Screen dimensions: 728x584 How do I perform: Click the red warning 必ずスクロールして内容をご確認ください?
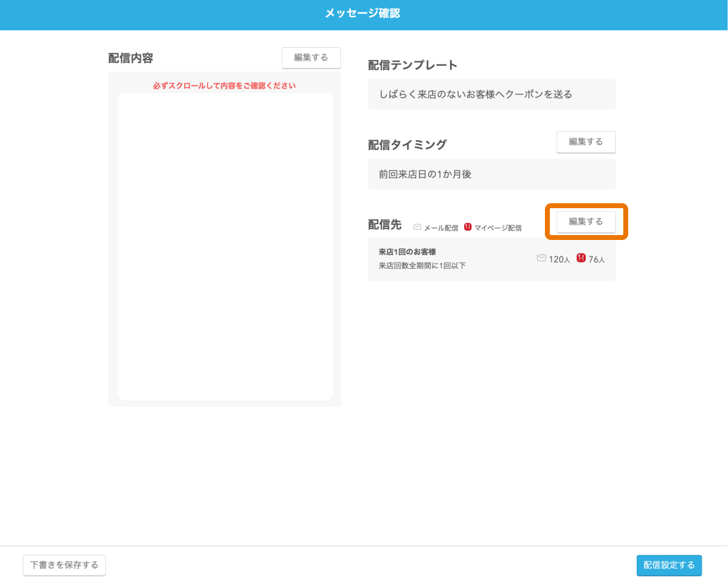tap(224, 86)
